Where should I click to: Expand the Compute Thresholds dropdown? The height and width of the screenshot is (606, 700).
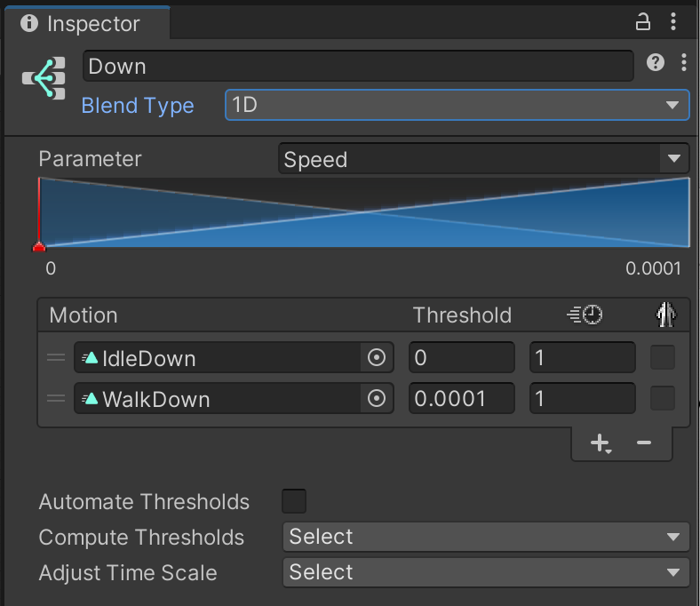click(485, 537)
